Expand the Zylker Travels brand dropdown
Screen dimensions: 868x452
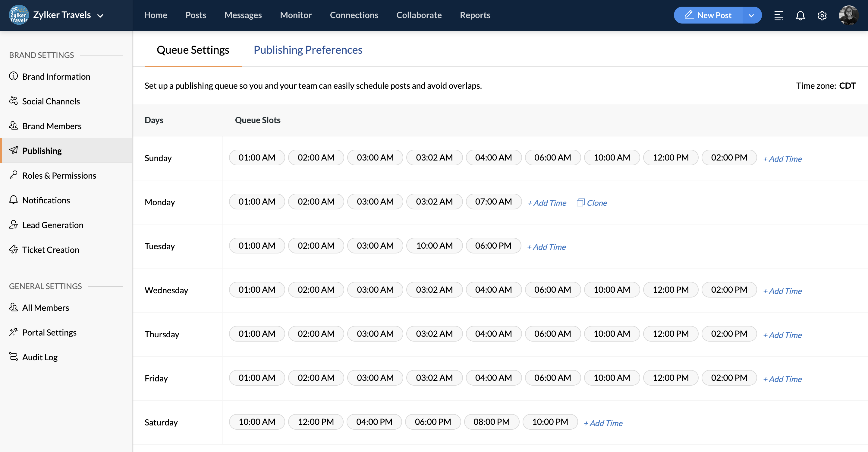pyautogui.click(x=100, y=15)
